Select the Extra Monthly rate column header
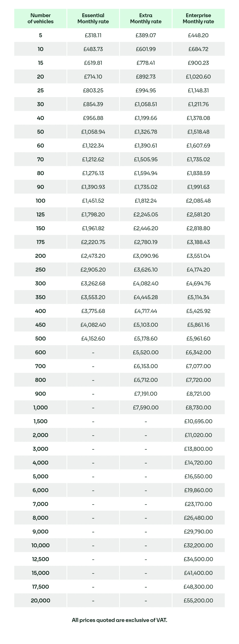The image size is (239, 644). [x=146, y=18]
